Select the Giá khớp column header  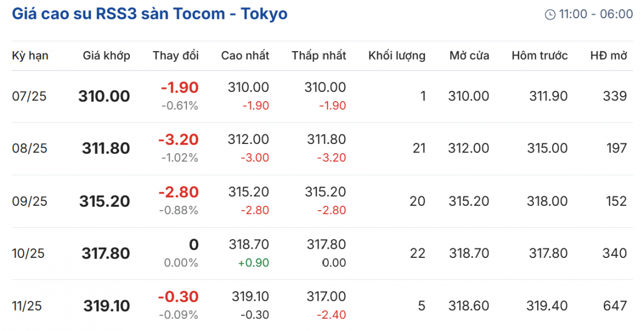pos(106,55)
